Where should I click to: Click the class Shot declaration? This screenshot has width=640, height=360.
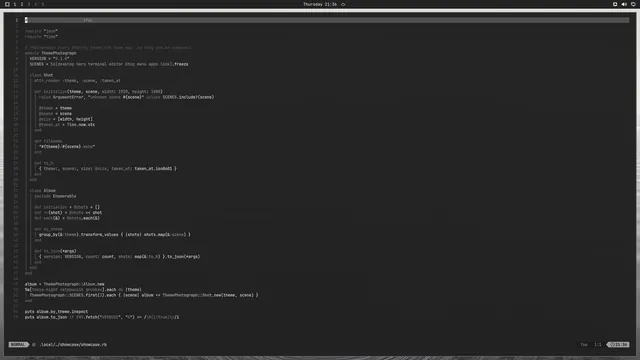click(41, 75)
